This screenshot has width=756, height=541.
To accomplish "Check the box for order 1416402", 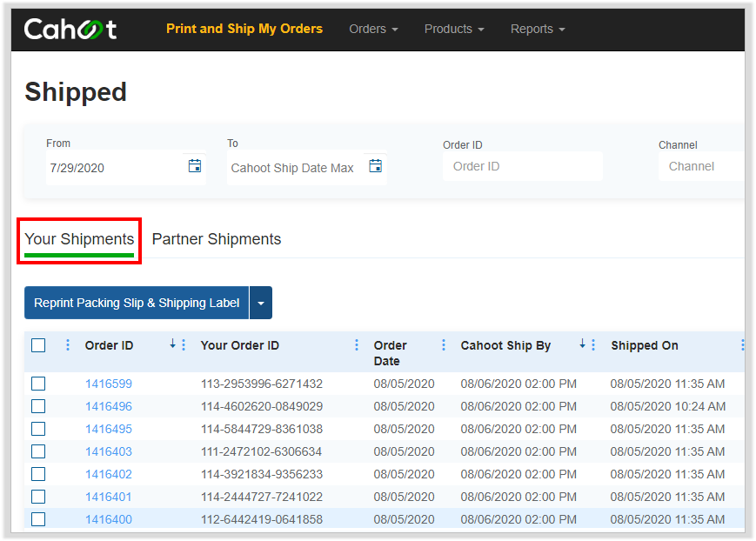I will point(38,474).
